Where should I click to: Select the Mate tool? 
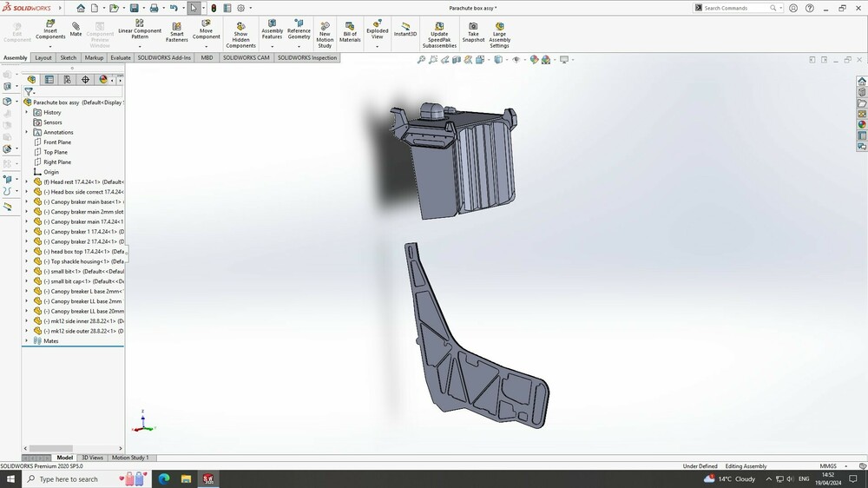click(x=76, y=30)
